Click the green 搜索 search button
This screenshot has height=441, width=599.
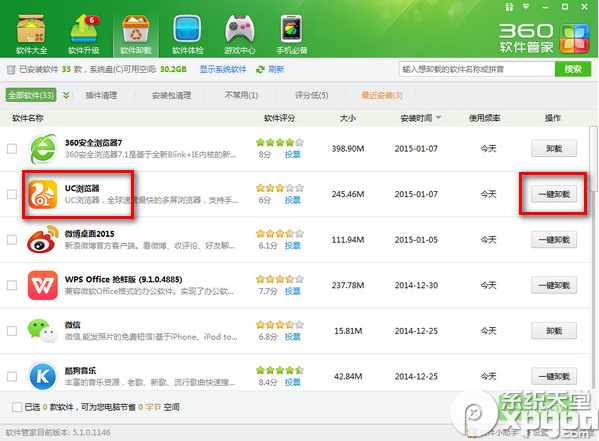pyautogui.click(x=573, y=69)
